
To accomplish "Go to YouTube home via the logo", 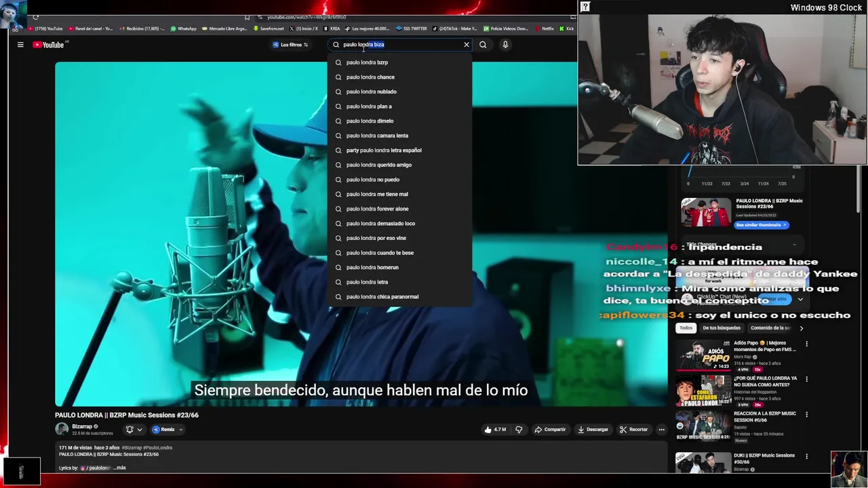I will click(48, 45).
